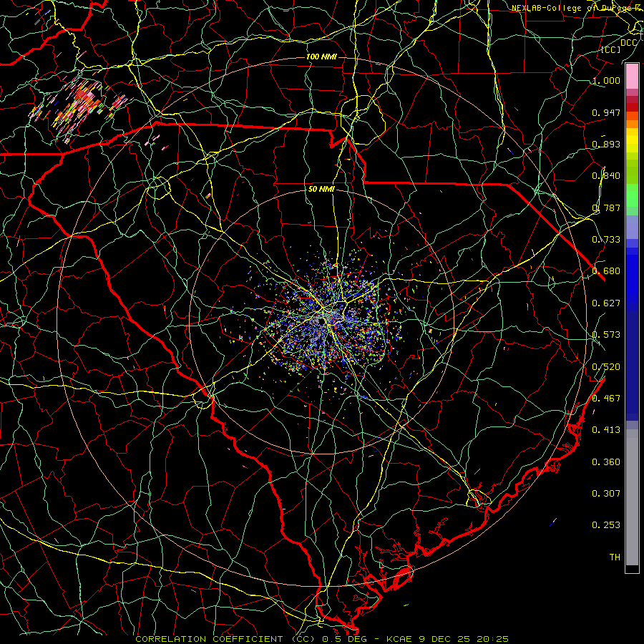Click the Correlation Coefficient caption at bottom

322,639
